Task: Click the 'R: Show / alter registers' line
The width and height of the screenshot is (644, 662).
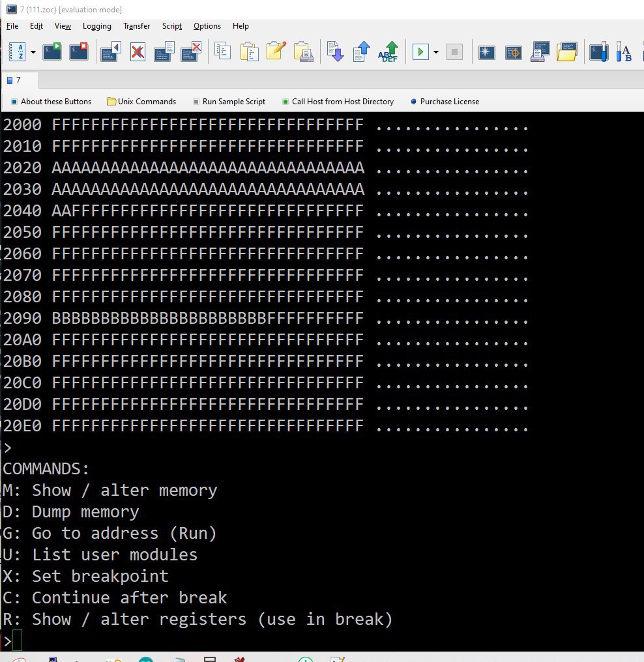Action: click(x=198, y=620)
